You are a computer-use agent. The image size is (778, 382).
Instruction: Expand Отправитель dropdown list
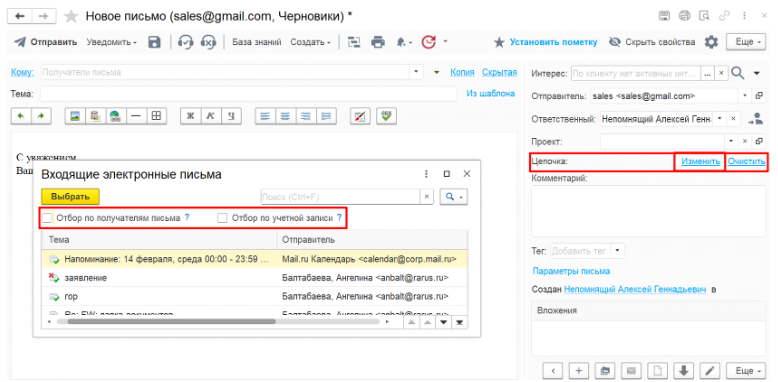click(745, 96)
